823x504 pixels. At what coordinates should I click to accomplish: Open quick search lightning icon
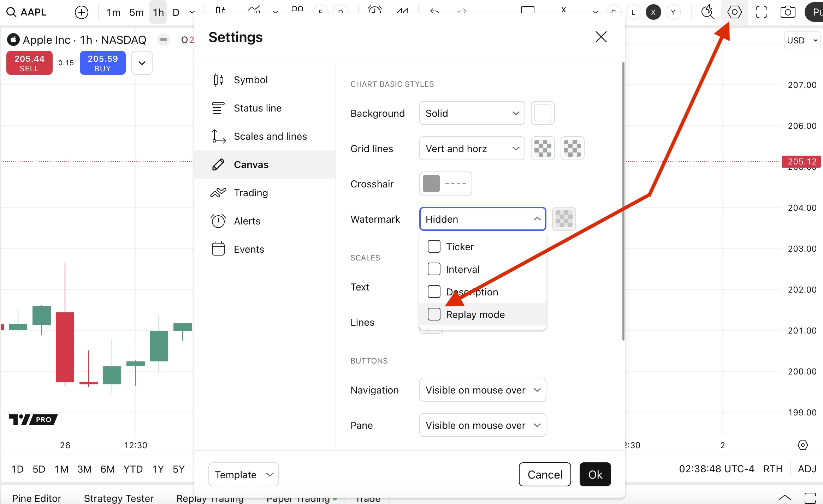[x=707, y=12]
